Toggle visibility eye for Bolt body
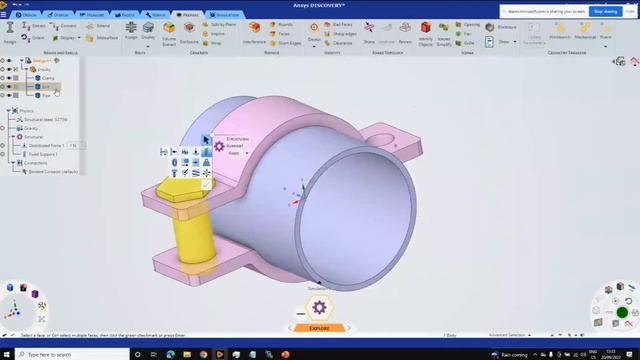Image resolution: width=640 pixels, height=360 pixels. tap(9, 87)
